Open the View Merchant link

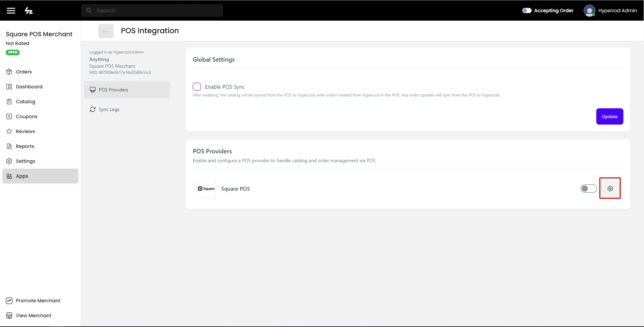pos(40,315)
